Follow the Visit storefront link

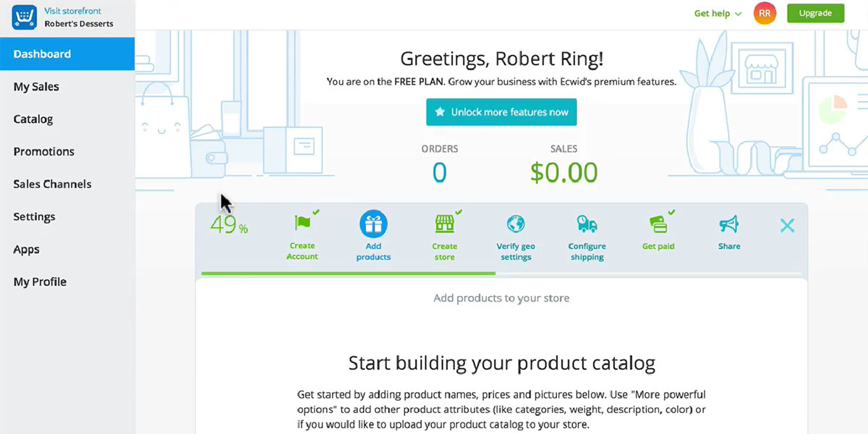[73, 11]
